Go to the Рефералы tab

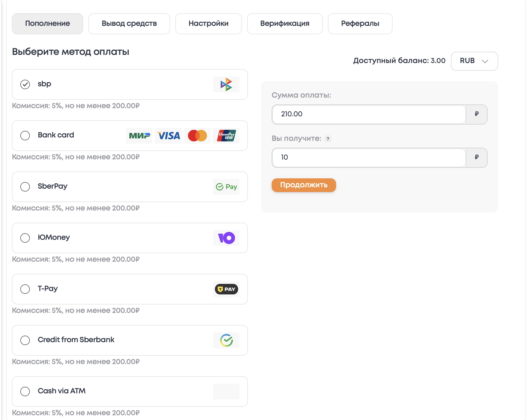360,24
